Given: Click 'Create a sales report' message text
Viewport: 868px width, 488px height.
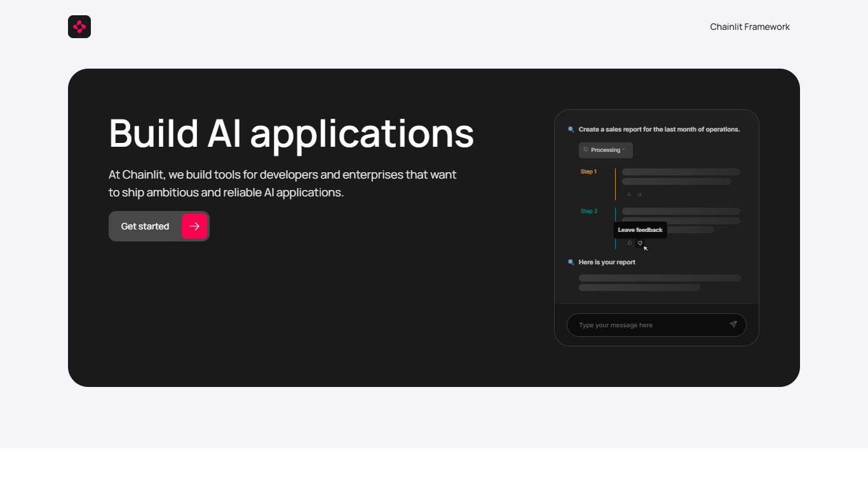Looking at the screenshot, I should click(x=660, y=130).
